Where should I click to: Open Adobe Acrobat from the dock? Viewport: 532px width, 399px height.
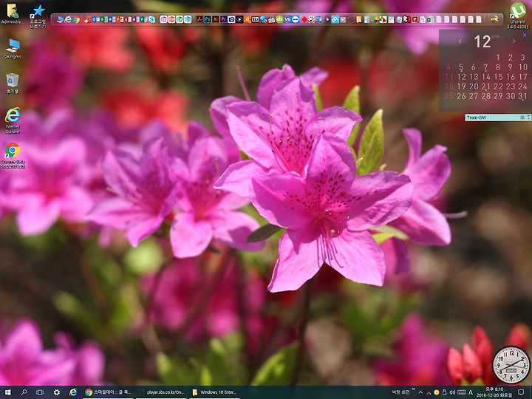(x=199, y=19)
